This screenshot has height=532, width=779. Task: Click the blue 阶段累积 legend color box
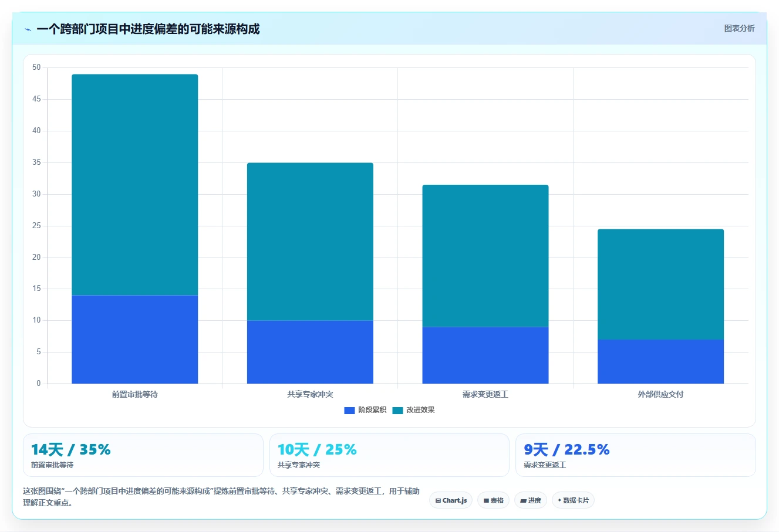coord(349,410)
